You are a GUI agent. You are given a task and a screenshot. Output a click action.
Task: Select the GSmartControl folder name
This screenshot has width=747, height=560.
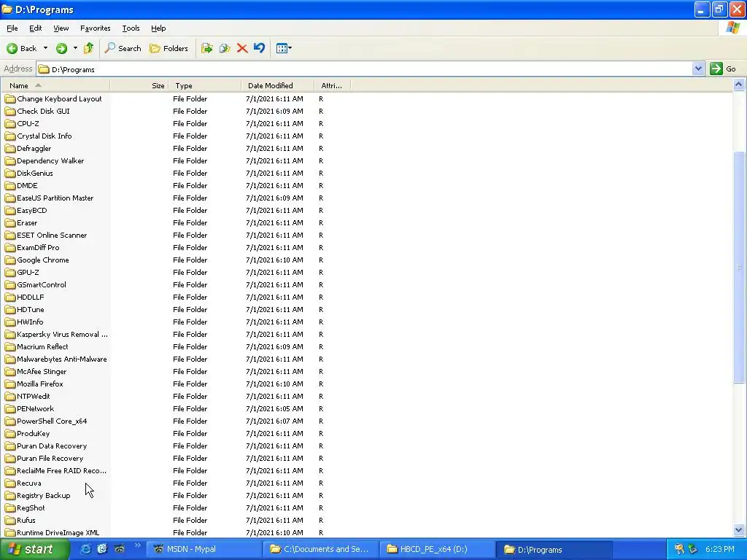pos(42,285)
